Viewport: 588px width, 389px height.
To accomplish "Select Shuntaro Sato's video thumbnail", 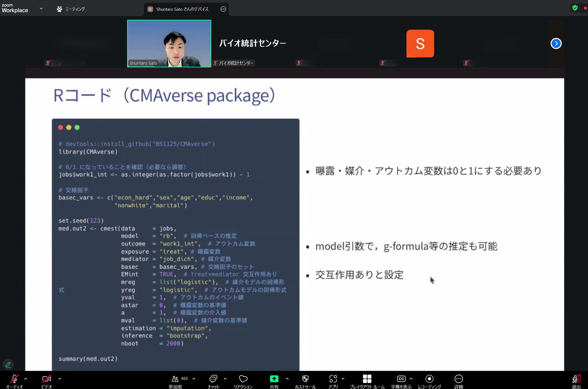I will 169,43.
